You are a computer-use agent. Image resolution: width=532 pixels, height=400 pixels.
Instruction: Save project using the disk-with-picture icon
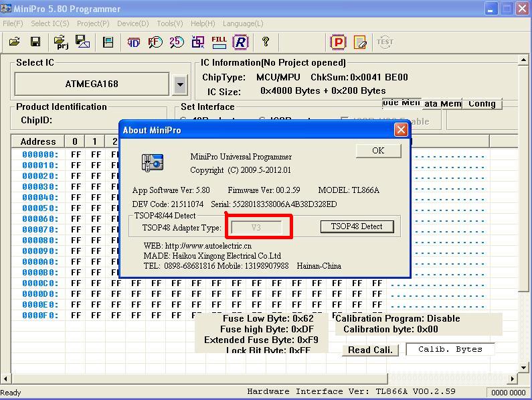tap(82, 42)
